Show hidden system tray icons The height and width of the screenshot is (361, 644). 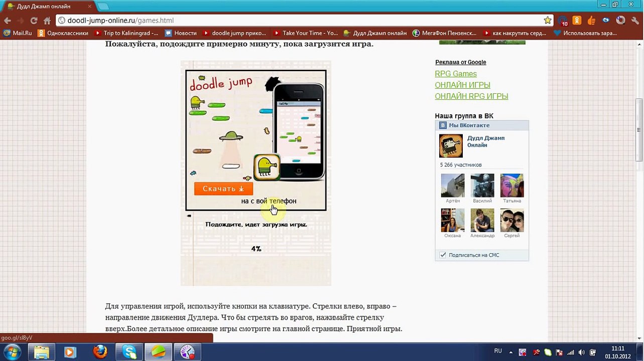511,352
